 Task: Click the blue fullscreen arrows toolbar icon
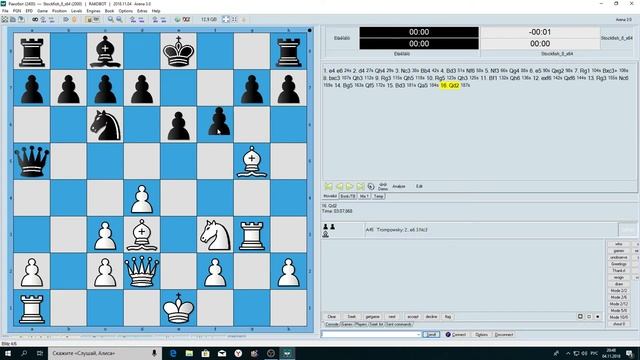coord(226,19)
